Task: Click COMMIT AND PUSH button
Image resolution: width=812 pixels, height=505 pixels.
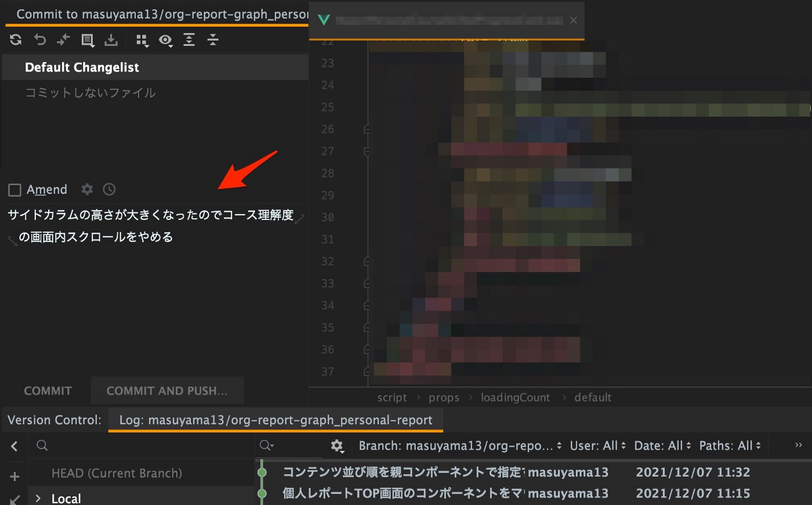Action: pyautogui.click(x=167, y=391)
